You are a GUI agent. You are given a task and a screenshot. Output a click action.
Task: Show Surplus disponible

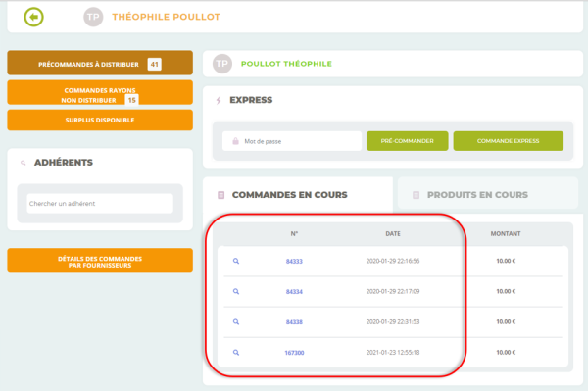[100, 120]
